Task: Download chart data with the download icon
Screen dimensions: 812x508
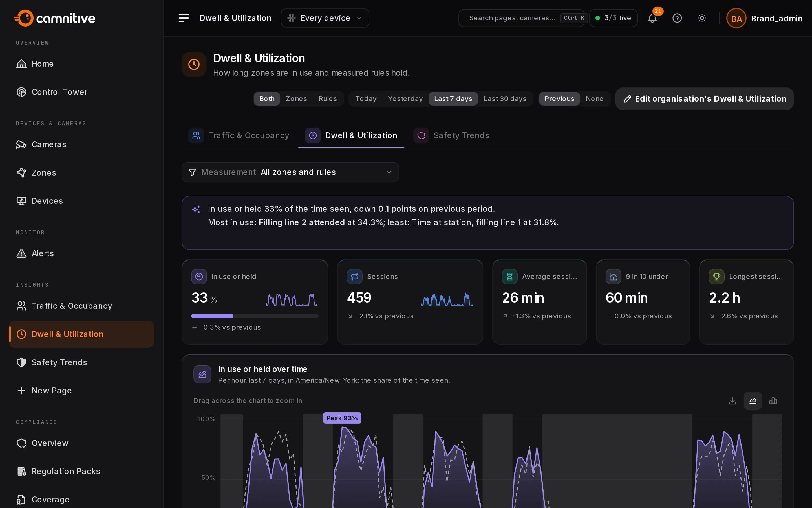Action: 732,401
